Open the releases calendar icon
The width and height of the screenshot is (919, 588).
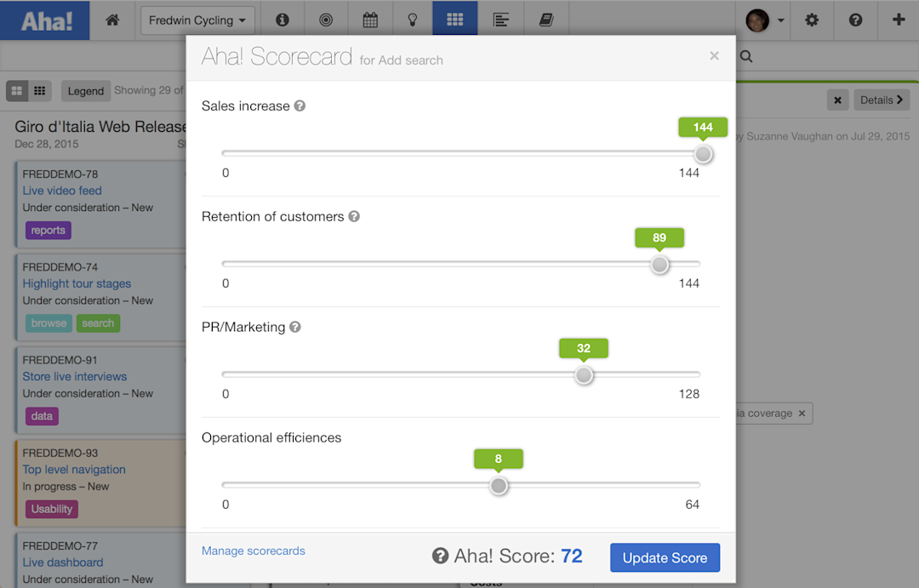[x=369, y=19]
